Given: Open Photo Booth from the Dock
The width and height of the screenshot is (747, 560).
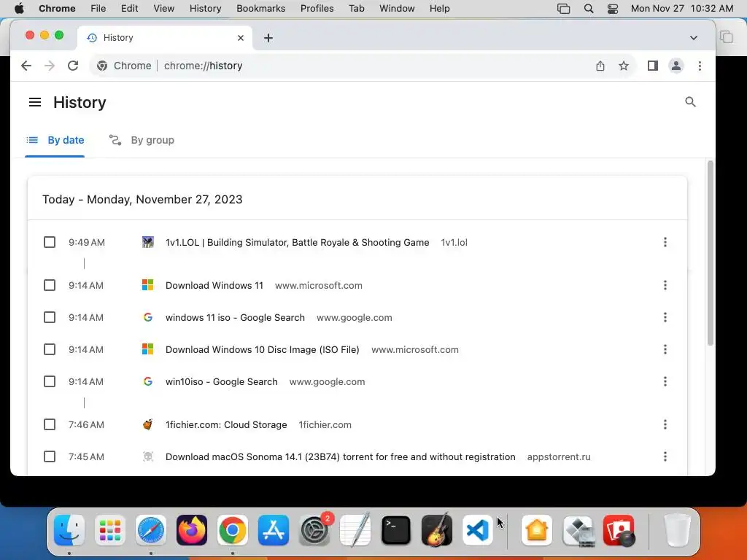Looking at the screenshot, I should click(619, 530).
